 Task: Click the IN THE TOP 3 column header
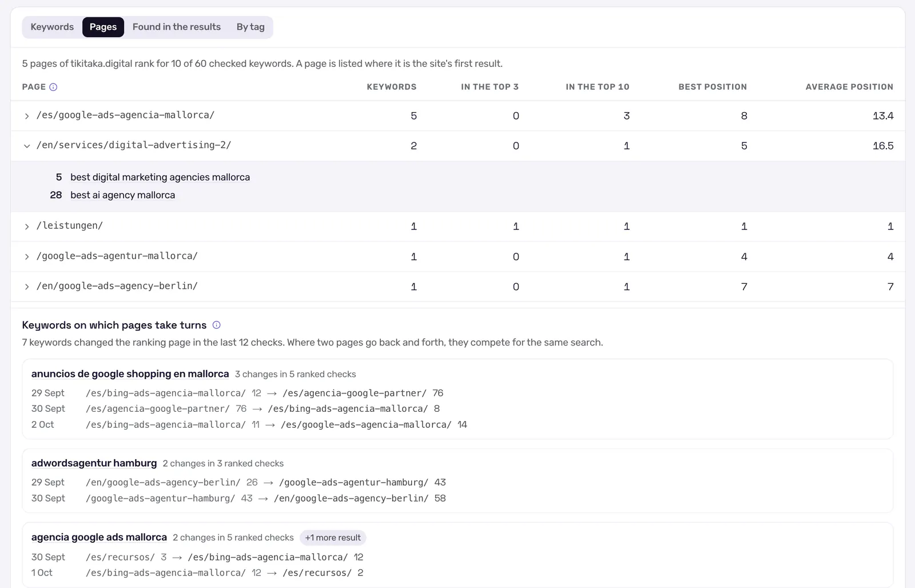tap(490, 87)
